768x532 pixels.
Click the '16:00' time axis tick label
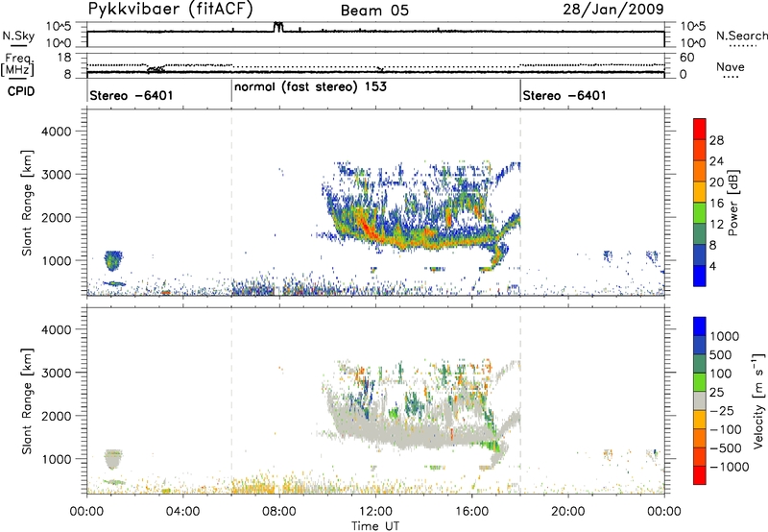471,512
